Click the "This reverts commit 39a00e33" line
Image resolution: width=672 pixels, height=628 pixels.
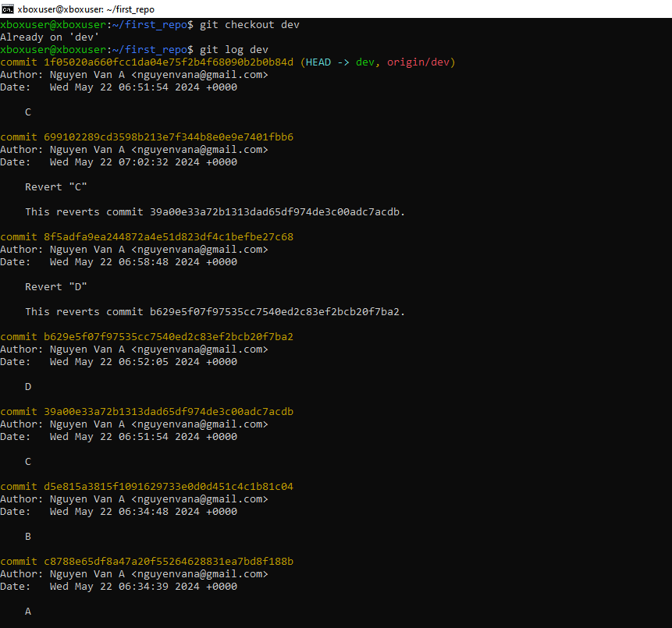point(215,212)
